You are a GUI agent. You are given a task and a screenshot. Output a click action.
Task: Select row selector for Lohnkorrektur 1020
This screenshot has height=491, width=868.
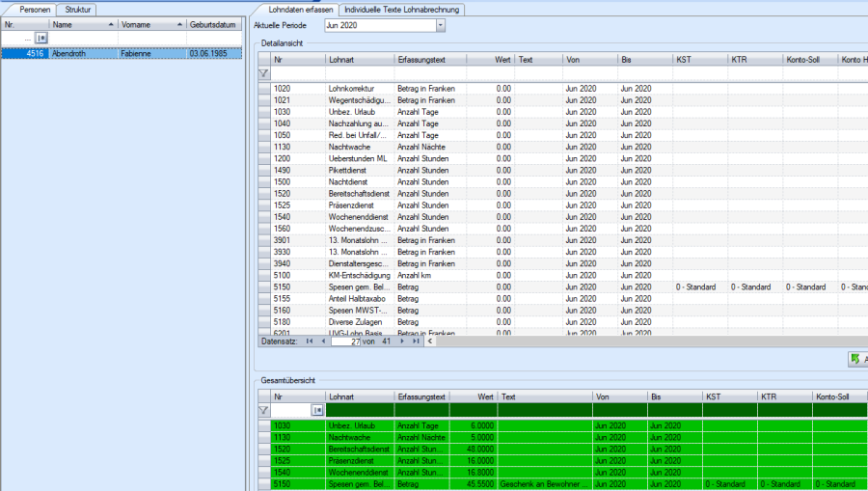pos(263,89)
